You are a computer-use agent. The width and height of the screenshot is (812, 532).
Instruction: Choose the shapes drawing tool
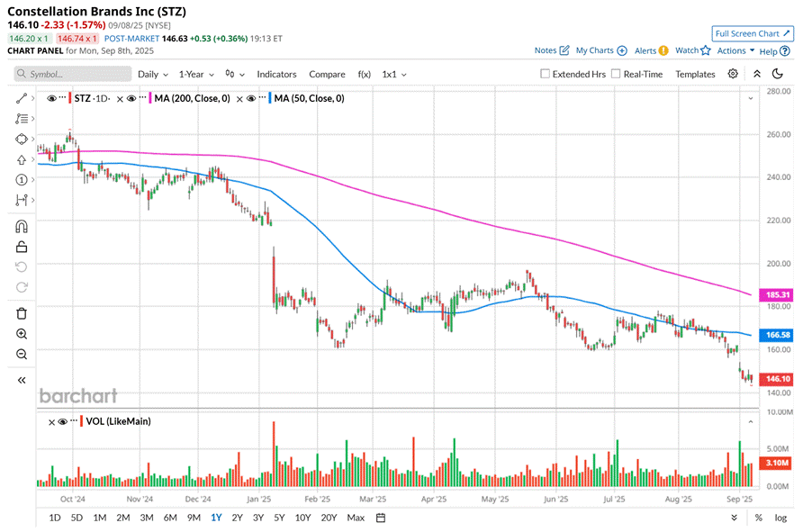click(x=22, y=139)
